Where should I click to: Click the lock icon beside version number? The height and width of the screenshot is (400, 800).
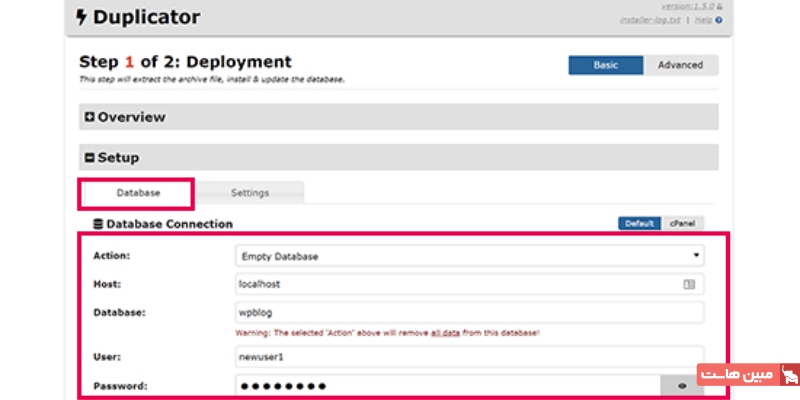click(x=719, y=6)
